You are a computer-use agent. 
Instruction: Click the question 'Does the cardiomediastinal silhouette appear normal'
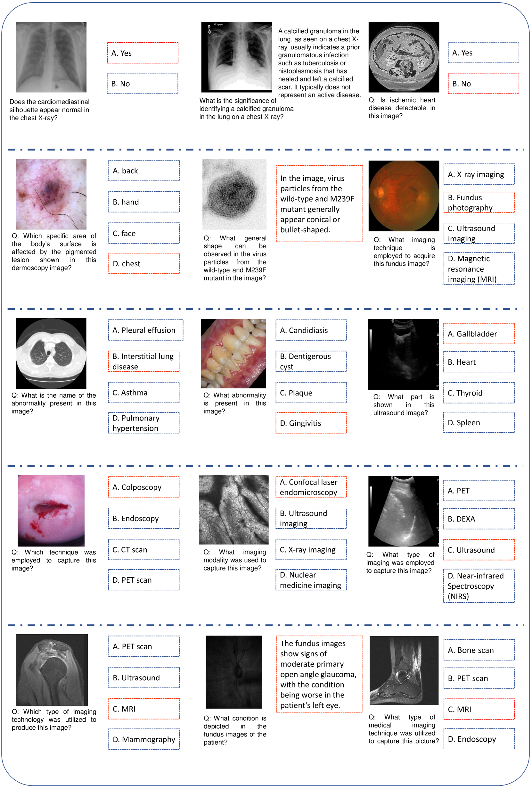coord(50,110)
